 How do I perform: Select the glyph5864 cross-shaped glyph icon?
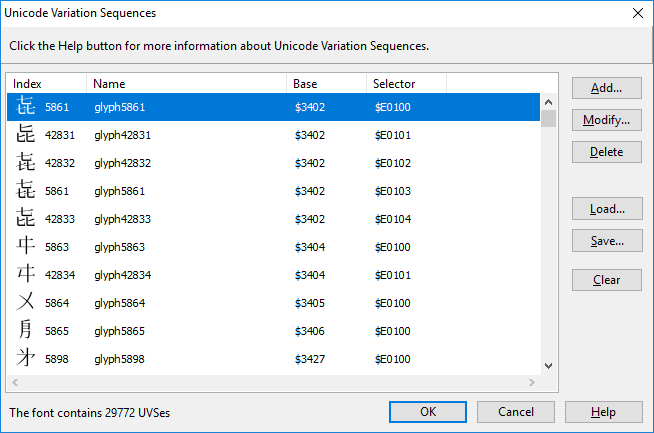click(x=25, y=302)
